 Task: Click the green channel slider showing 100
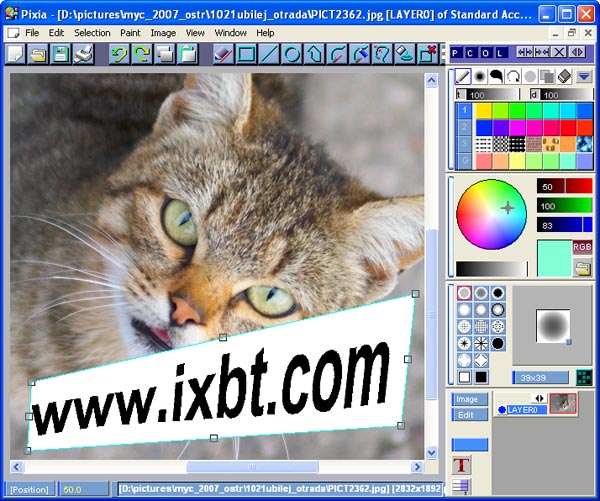tap(564, 206)
